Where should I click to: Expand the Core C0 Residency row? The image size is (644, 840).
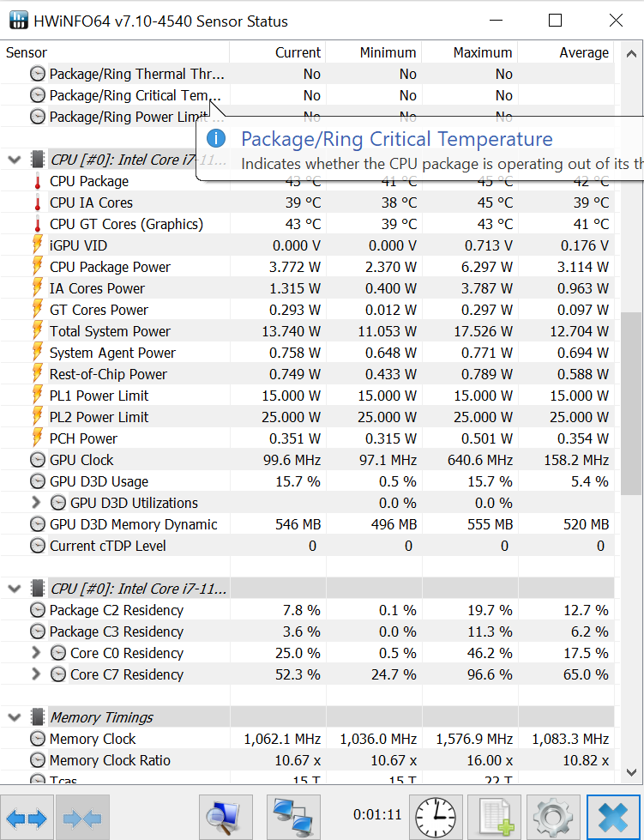[x=36, y=653]
